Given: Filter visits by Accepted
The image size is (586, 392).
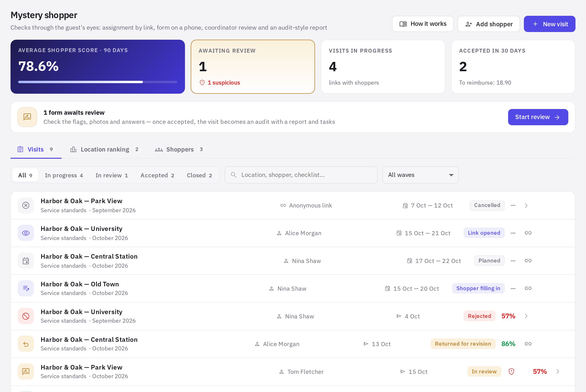Looking at the screenshot, I should tap(157, 175).
